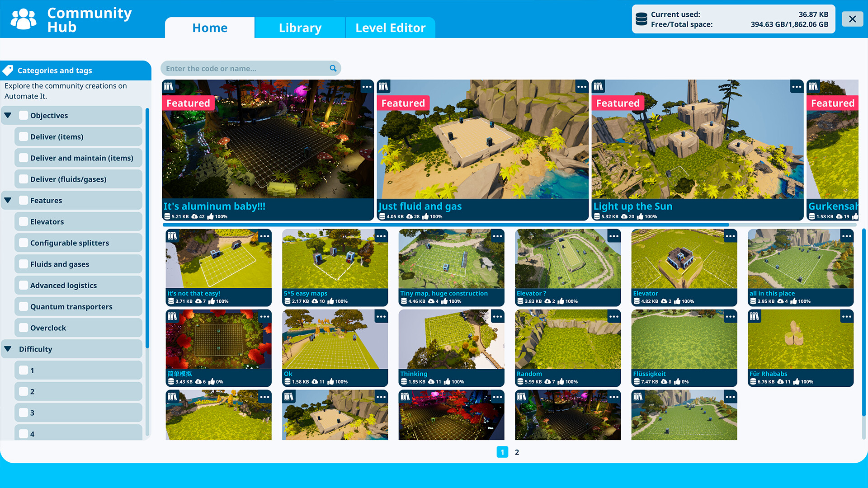The width and height of the screenshot is (868, 488).
Task: Select the Quantum transporters filter
Action: [x=23, y=306]
